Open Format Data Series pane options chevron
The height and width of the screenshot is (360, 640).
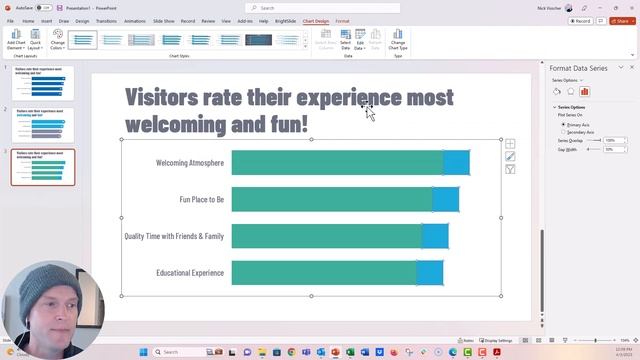[x=621, y=68]
